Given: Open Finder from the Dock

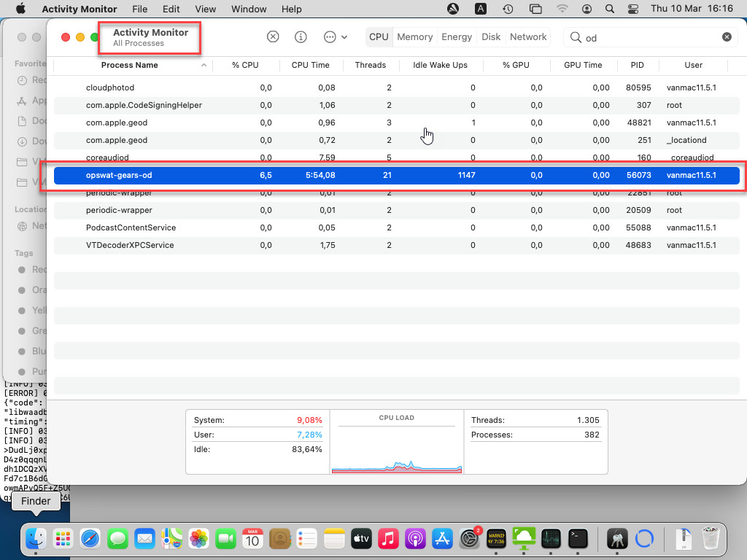Looking at the screenshot, I should tap(36, 539).
